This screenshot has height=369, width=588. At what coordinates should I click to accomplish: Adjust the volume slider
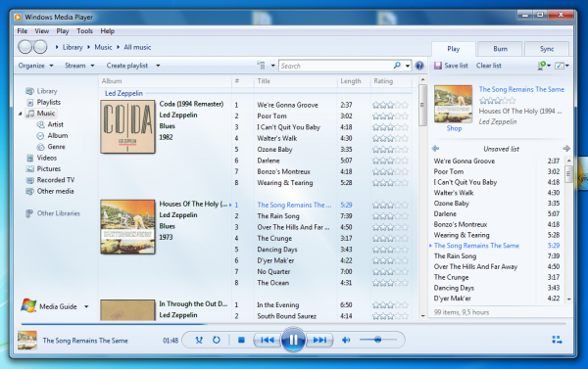pyautogui.click(x=378, y=340)
